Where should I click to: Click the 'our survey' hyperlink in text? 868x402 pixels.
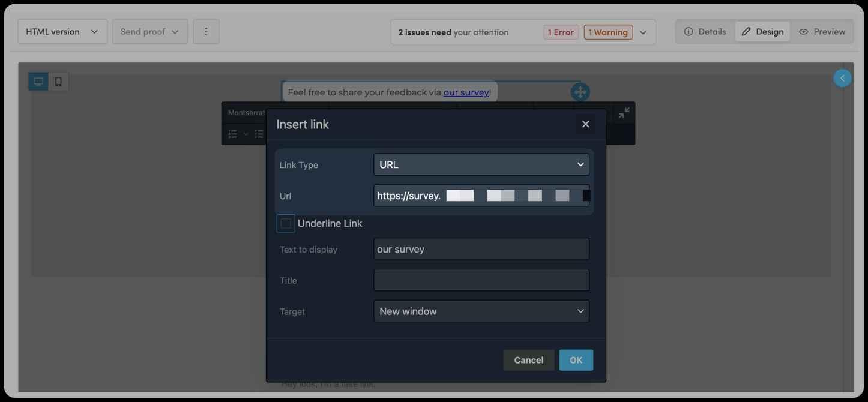coord(466,92)
